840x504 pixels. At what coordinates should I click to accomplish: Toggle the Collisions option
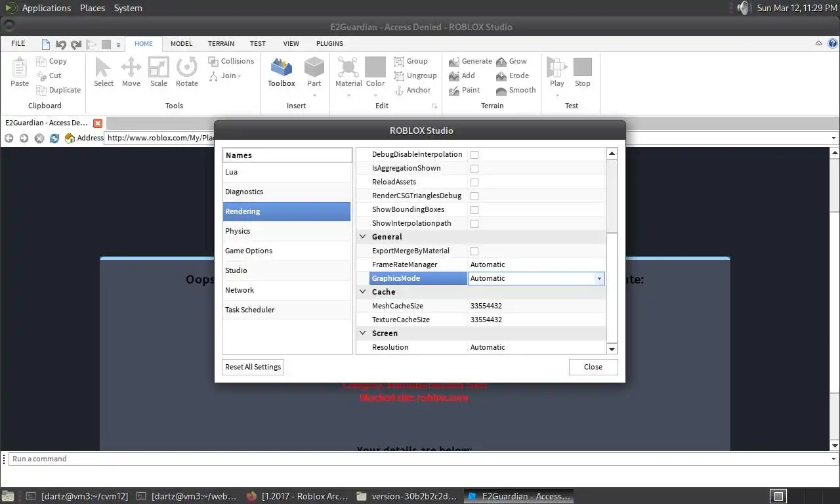pyautogui.click(x=231, y=61)
